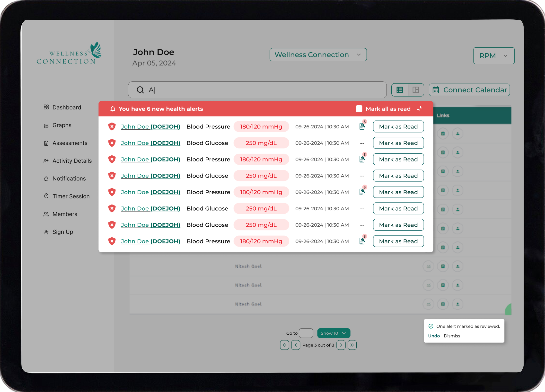545x392 pixels.
Task: Open Timer Session from the sidebar
Action: click(x=71, y=196)
